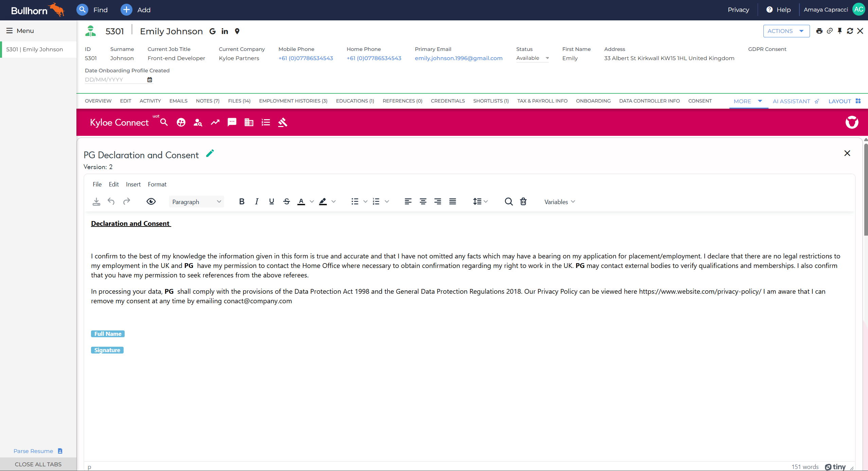Open the Insert menu in editor
The height and width of the screenshot is (471, 868).
[133, 184]
